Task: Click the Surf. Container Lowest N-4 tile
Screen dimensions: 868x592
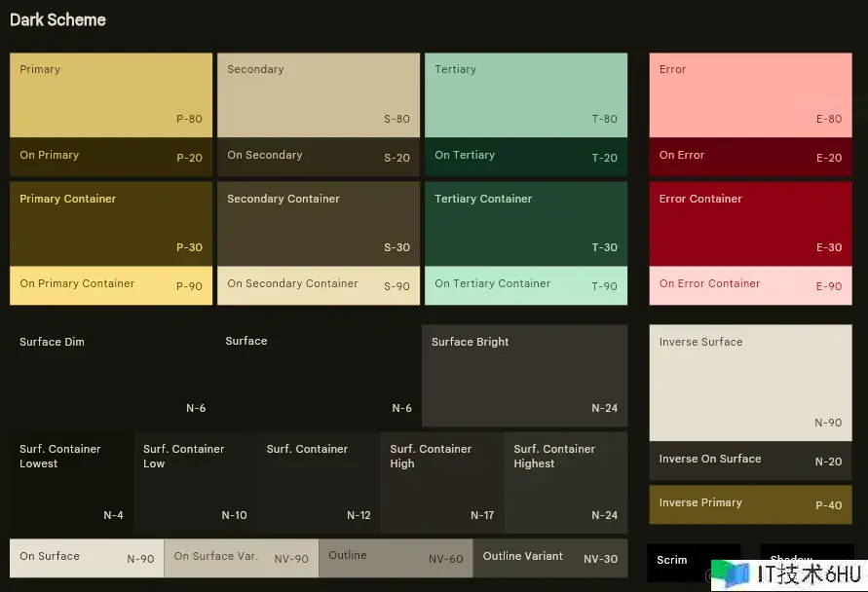Action: [x=71, y=483]
